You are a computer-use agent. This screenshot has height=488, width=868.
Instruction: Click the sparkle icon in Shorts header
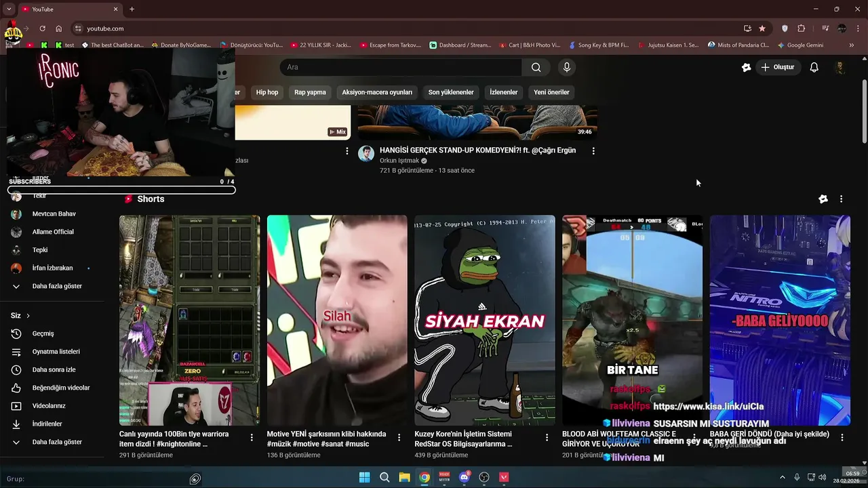pos(823,199)
